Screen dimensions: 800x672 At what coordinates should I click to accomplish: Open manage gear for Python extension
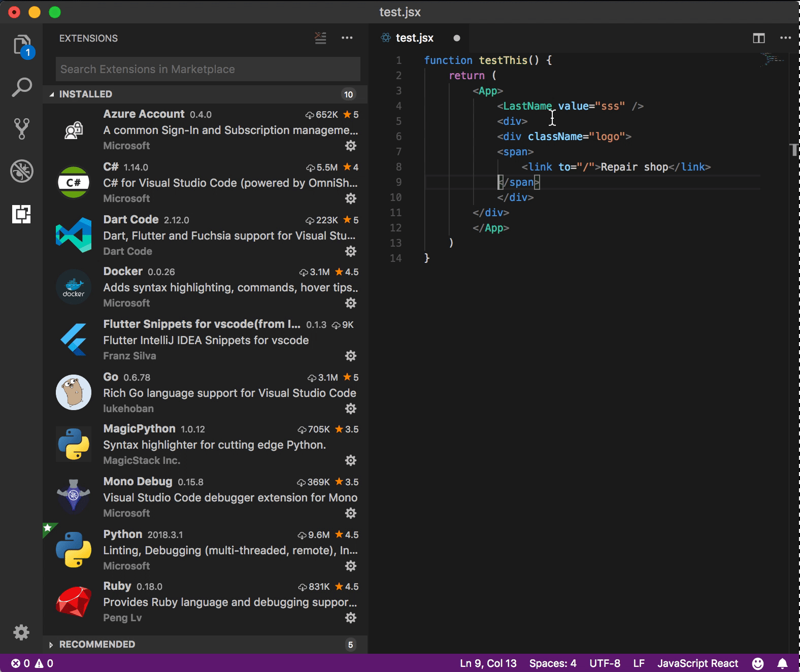(x=351, y=566)
